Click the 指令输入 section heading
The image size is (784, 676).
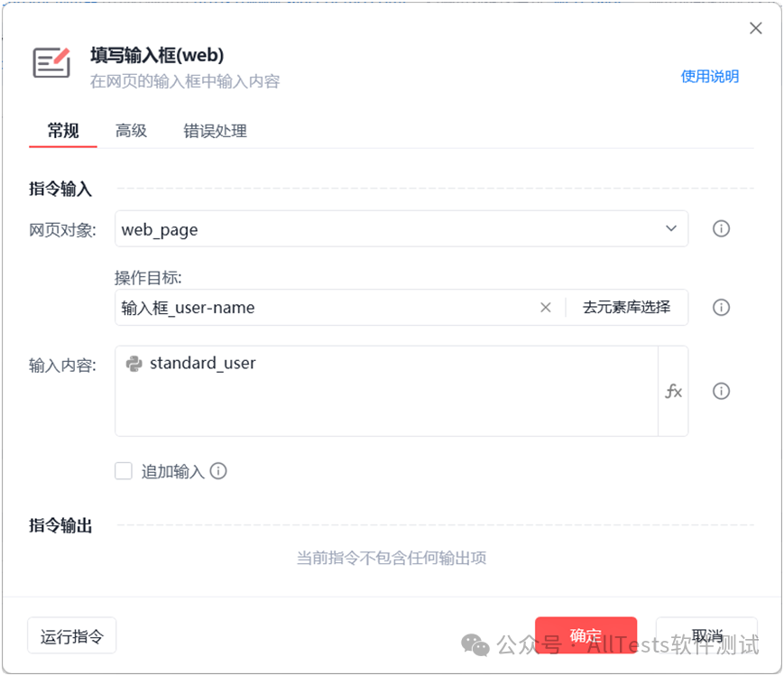click(60, 190)
